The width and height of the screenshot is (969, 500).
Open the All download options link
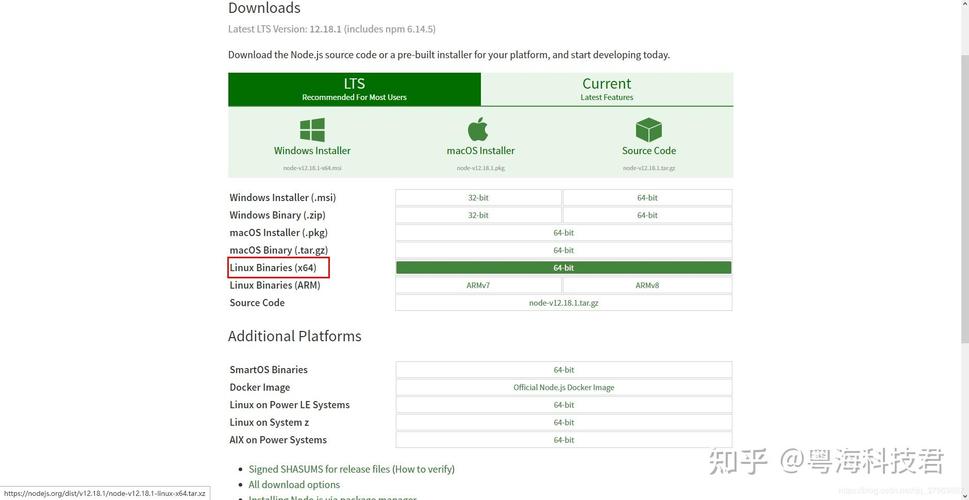(294, 485)
